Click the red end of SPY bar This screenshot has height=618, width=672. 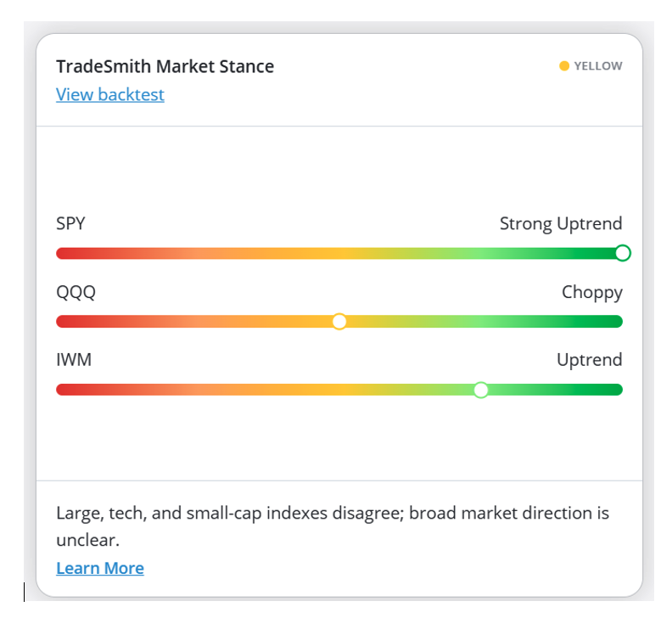tap(64, 253)
